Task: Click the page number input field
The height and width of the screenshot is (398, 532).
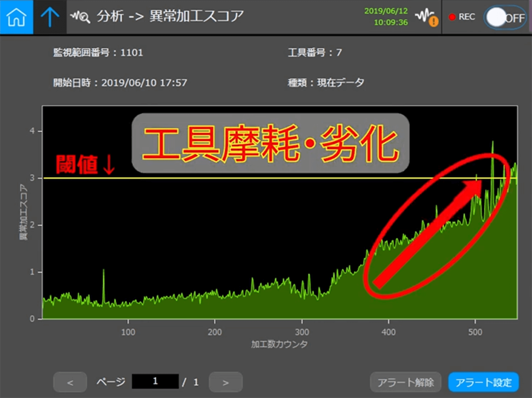Action: pyautogui.click(x=155, y=381)
